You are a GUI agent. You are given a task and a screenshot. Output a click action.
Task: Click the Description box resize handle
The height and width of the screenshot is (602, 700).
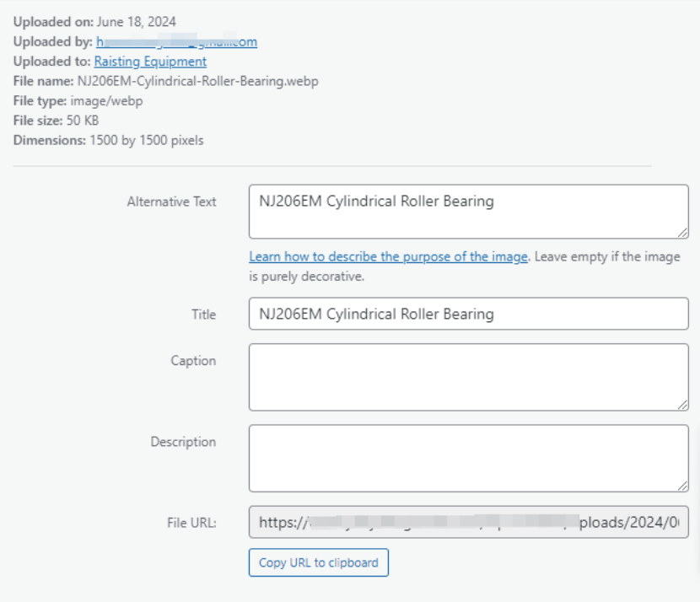[x=683, y=486]
